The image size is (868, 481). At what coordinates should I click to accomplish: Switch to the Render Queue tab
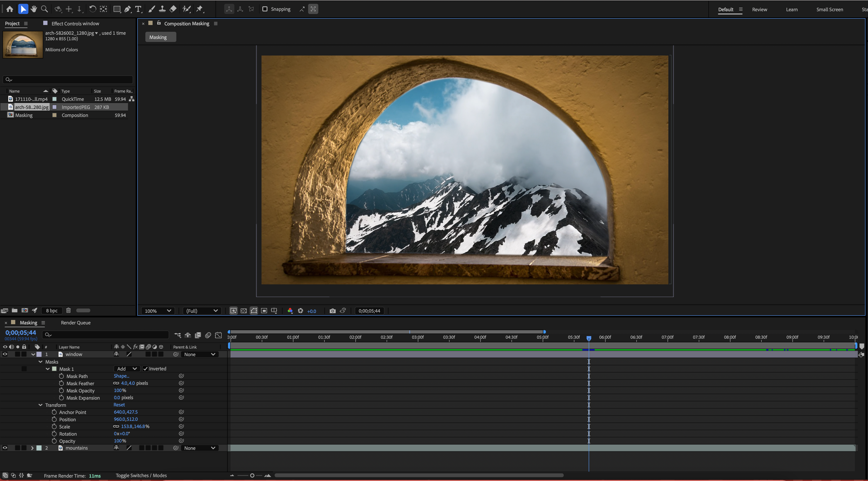coord(75,322)
